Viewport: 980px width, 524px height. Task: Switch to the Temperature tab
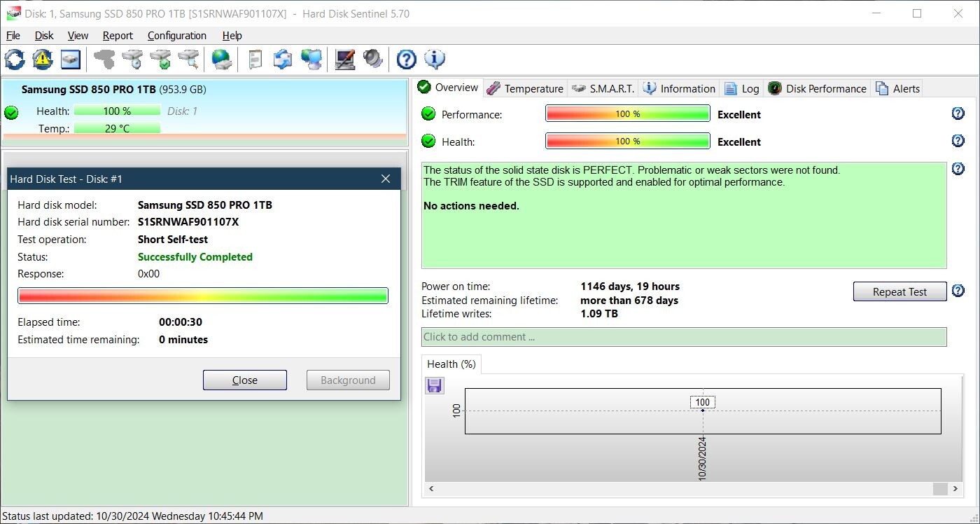(x=526, y=88)
